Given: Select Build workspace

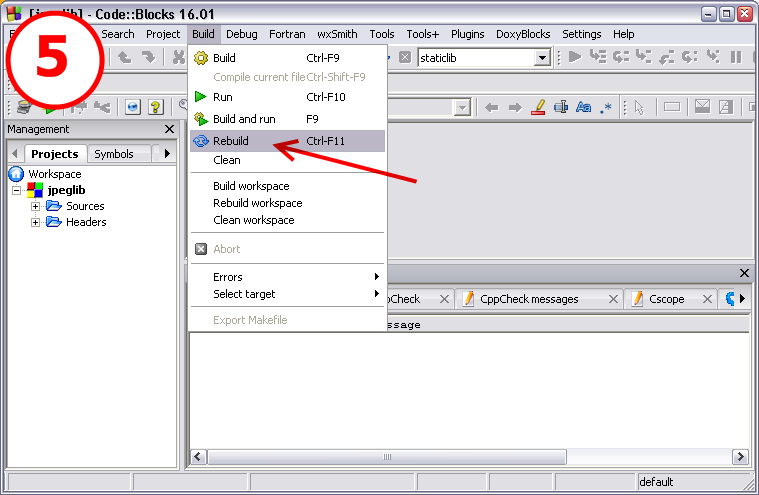Looking at the screenshot, I should 287,186.
